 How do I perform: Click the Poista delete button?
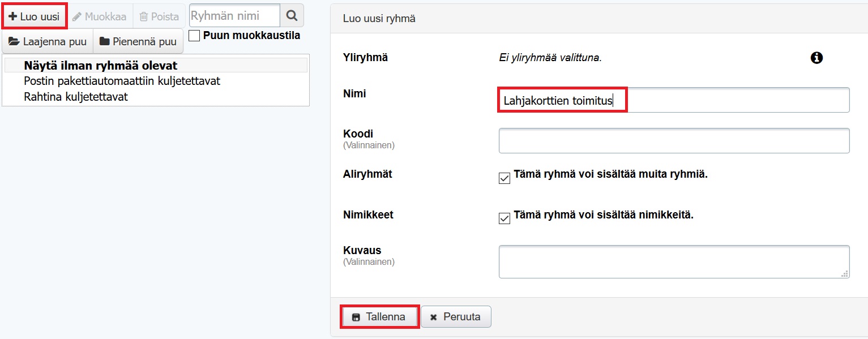[x=159, y=16]
